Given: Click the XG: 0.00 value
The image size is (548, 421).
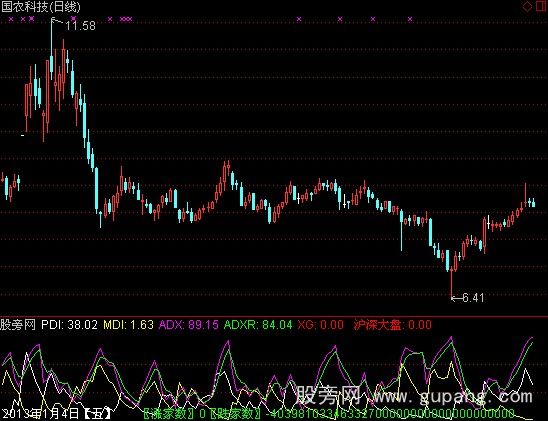Looking at the screenshot, I should coord(320,325).
